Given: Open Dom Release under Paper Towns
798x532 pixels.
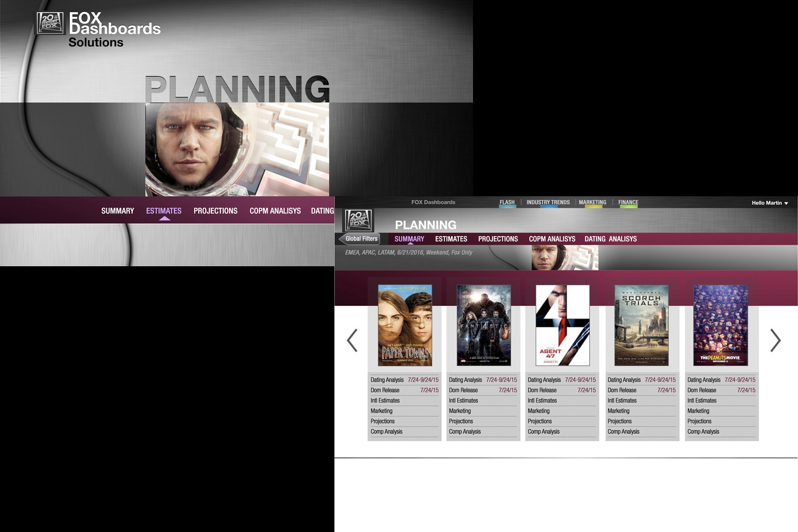Looking at the screenshot, I should point(404,390).
